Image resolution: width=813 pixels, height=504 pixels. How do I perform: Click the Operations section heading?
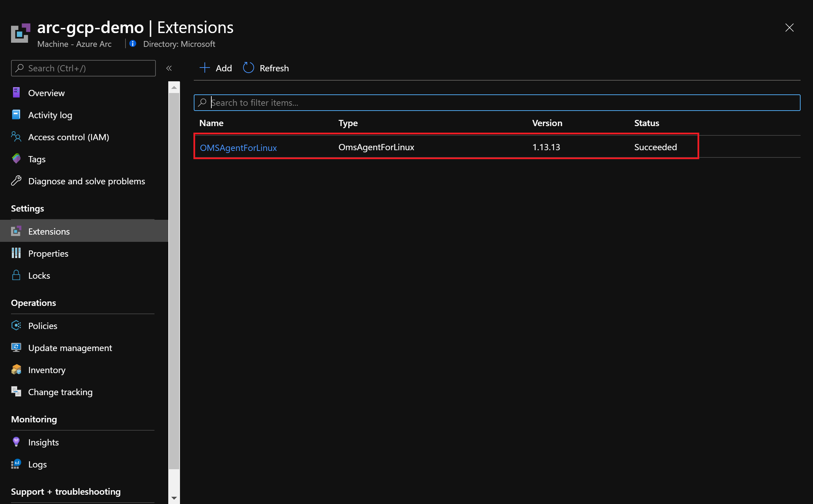point(33,303)
